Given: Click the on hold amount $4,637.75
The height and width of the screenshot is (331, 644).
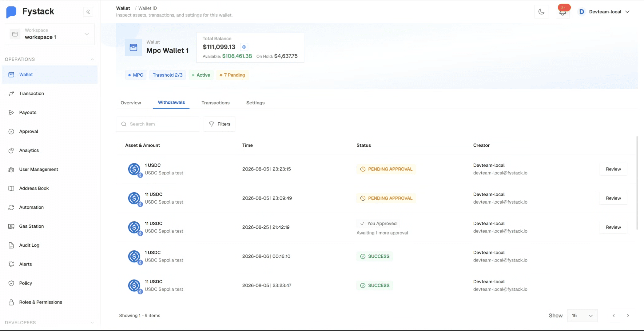Looking at the screenshot, I should [x=286, y=56].
